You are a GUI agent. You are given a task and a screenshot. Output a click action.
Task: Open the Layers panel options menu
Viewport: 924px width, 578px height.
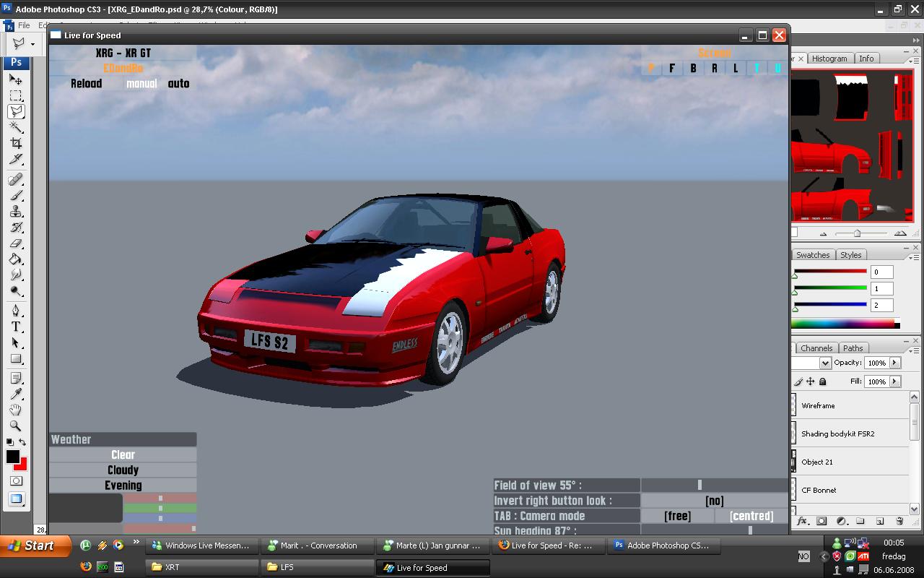coord(914,350)
